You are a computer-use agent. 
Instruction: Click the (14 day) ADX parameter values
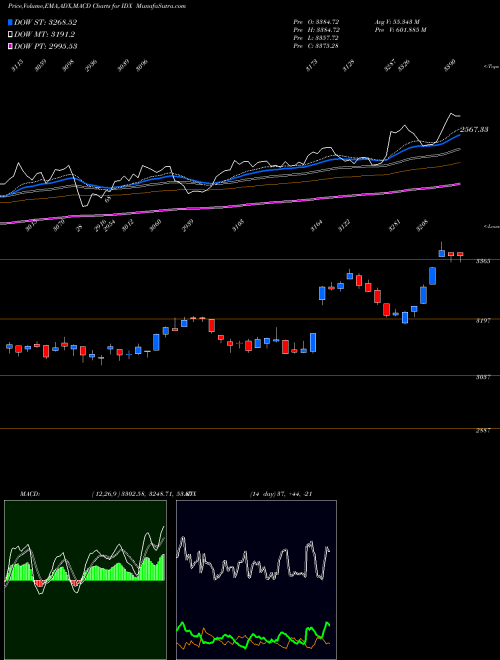281,494
